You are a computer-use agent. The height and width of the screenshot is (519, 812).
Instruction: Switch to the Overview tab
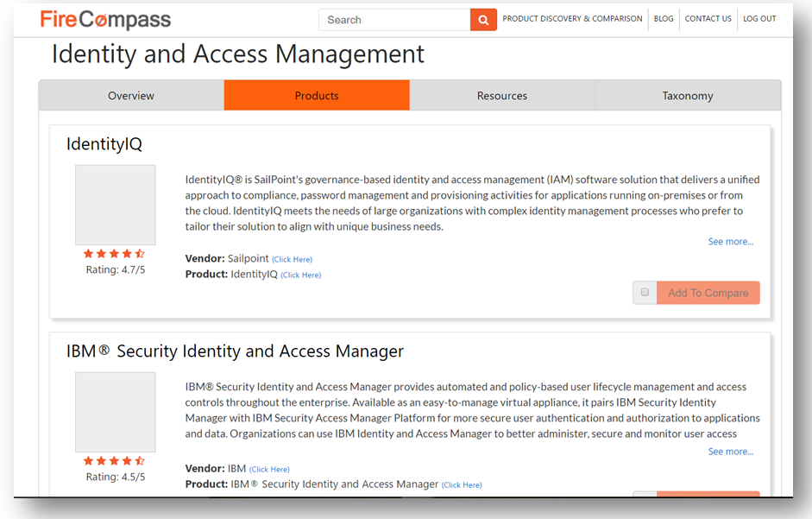click(131, 95)
